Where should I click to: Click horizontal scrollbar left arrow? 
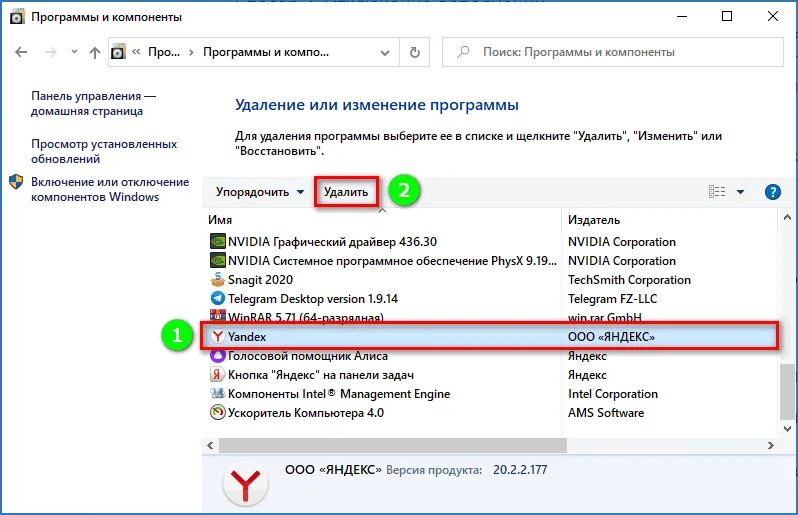211,445
